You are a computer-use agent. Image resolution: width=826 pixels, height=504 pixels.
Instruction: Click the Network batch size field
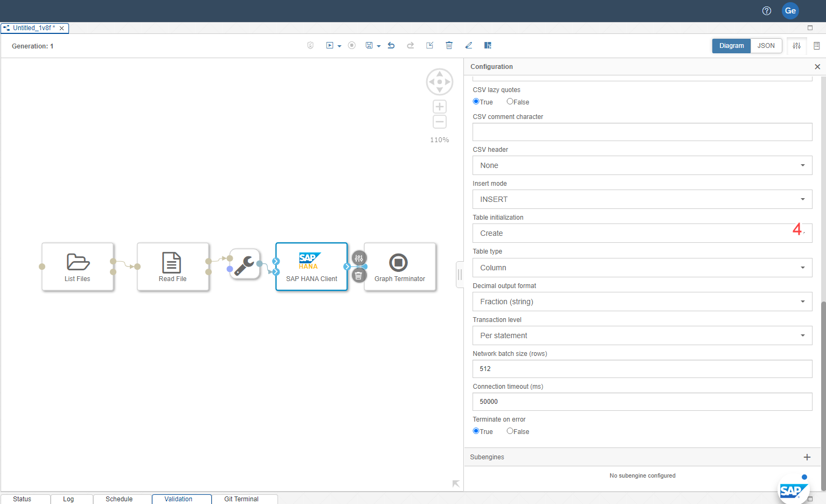642,369
